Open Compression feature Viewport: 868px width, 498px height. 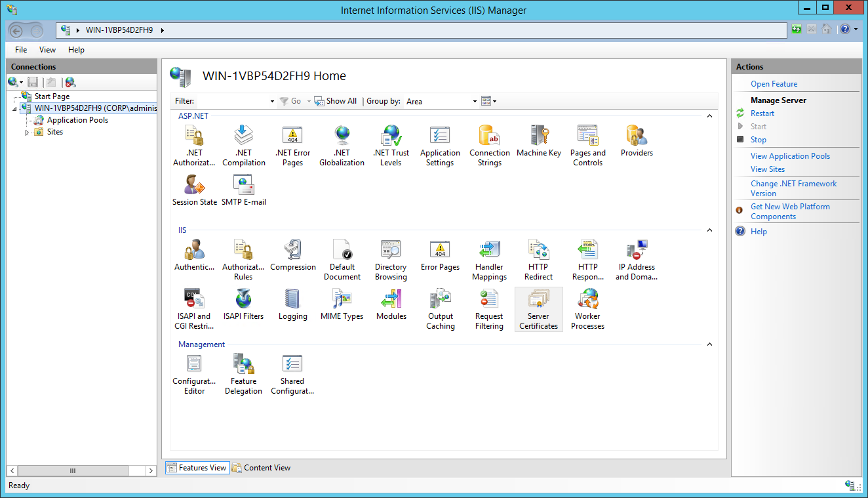click(293, 255)
